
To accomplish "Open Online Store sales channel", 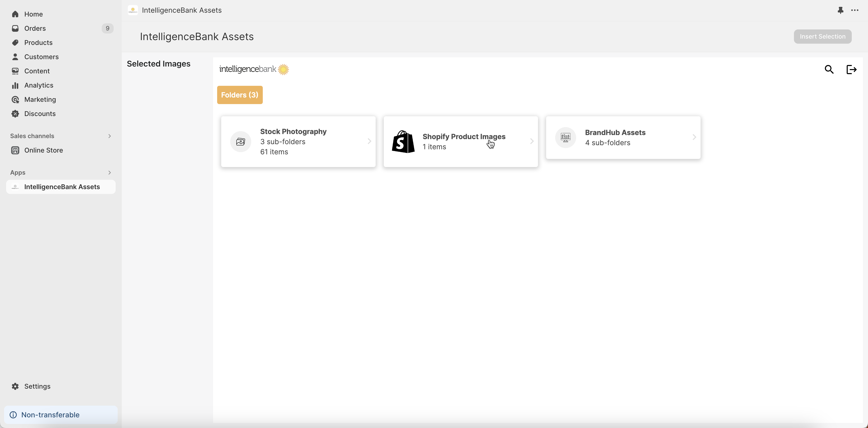I will coord(43,150).
